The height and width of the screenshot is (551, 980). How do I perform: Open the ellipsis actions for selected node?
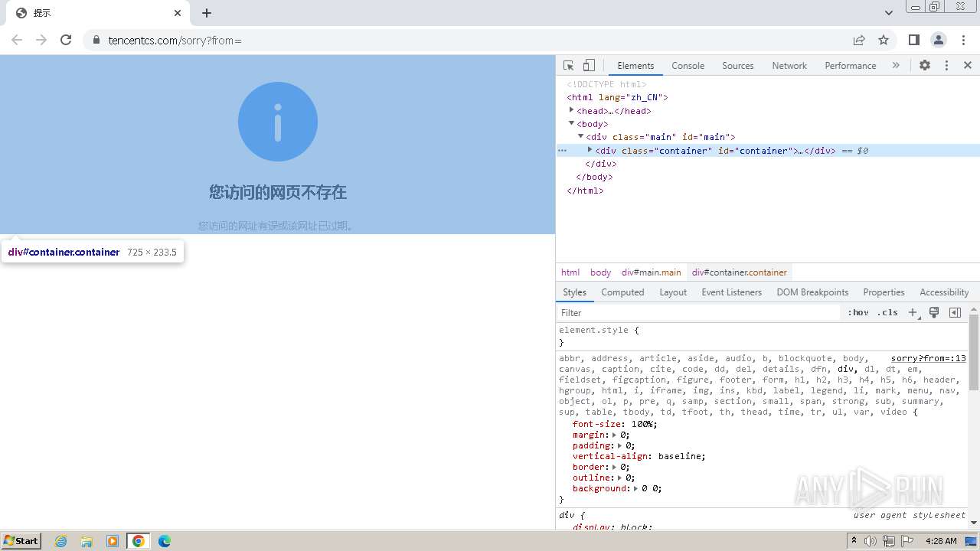tap(562, 151)
